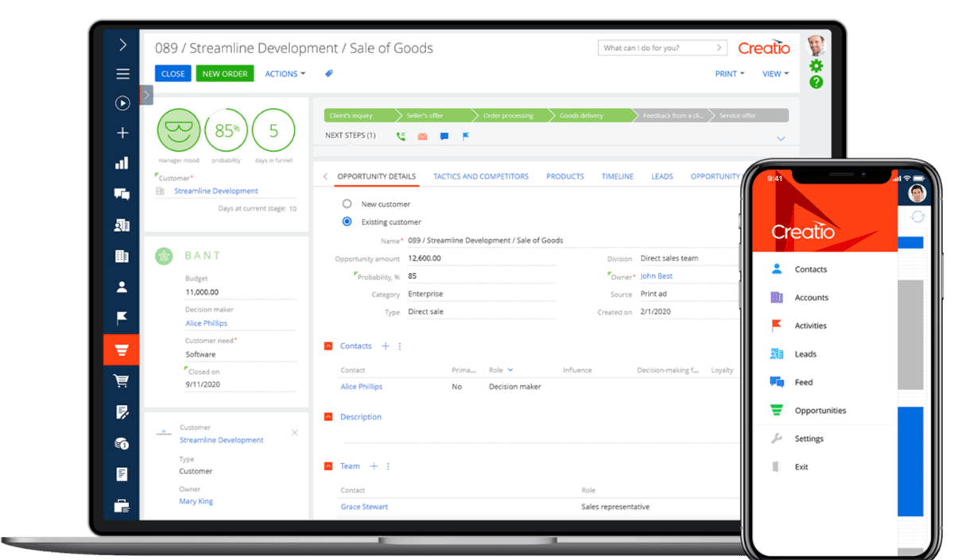The width and height of the screenshot is (954, 560).
Task: Remove the Streamline Development customer card with X
Action: [295, 433]
